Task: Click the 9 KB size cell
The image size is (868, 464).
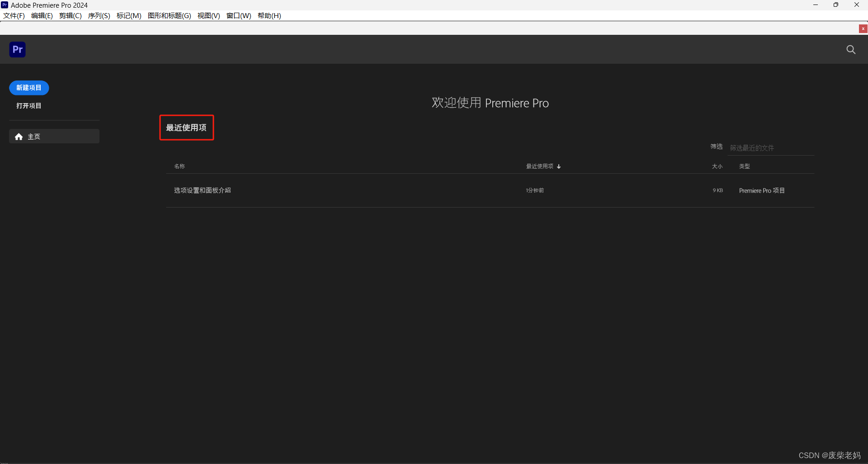Action: tap(718, 190)
